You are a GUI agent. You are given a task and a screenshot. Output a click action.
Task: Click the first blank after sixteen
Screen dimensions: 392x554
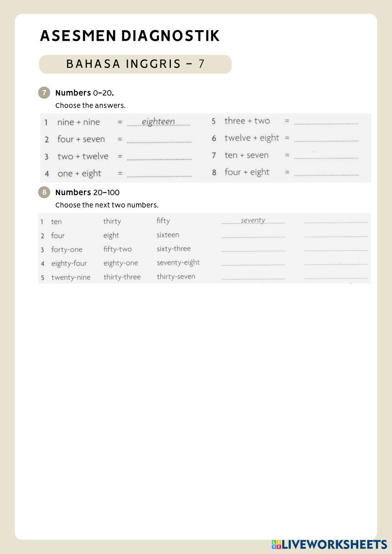tap(253, 234)
